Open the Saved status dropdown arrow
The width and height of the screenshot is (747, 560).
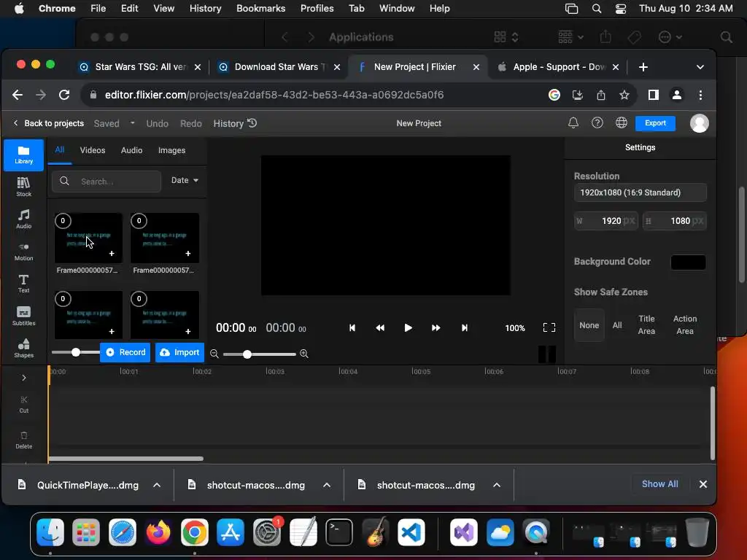pos(133,122)
